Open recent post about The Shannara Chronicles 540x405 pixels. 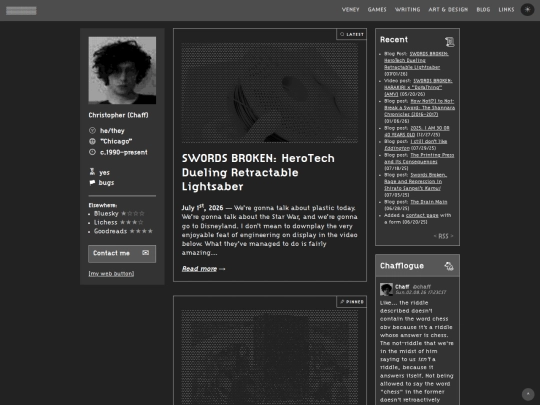click(x=419, y=108)
